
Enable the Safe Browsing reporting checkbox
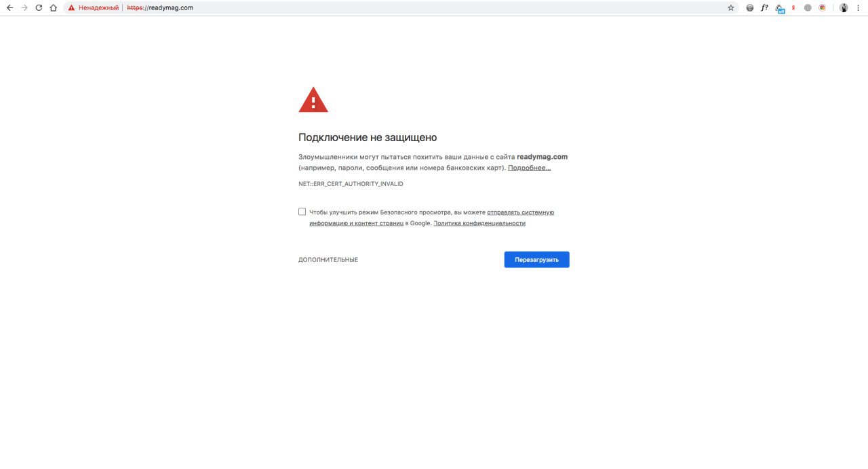coord(302,212)
